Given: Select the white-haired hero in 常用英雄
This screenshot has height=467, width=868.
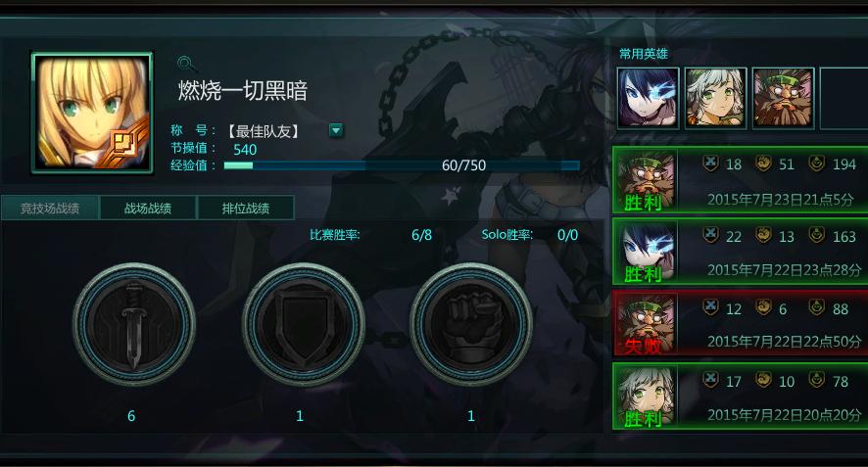Looking at the screenshot, I should pyautogui.click(x=716, y=98).
